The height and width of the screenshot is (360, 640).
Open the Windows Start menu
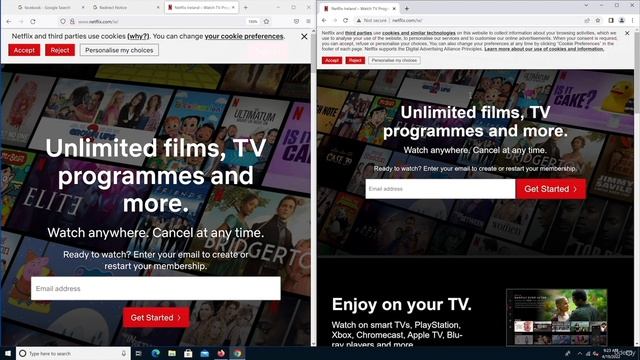point(7,353)
